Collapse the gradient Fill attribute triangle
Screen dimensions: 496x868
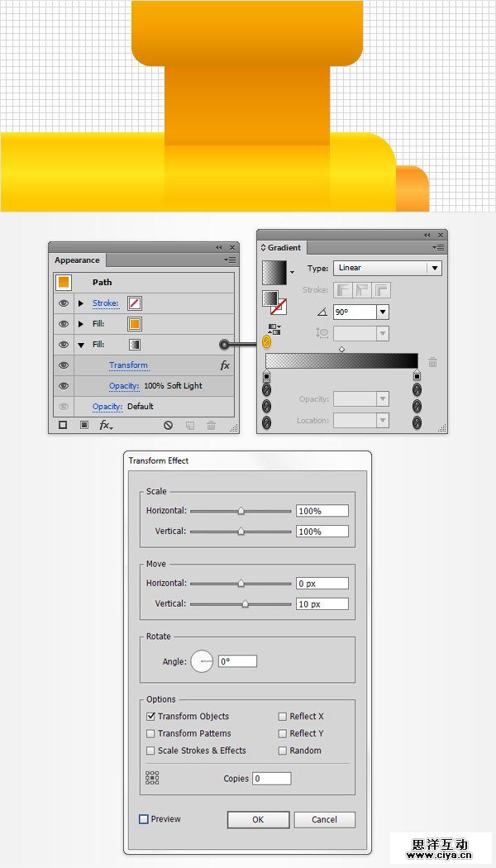pyautogui.click(x=81, y=345)
